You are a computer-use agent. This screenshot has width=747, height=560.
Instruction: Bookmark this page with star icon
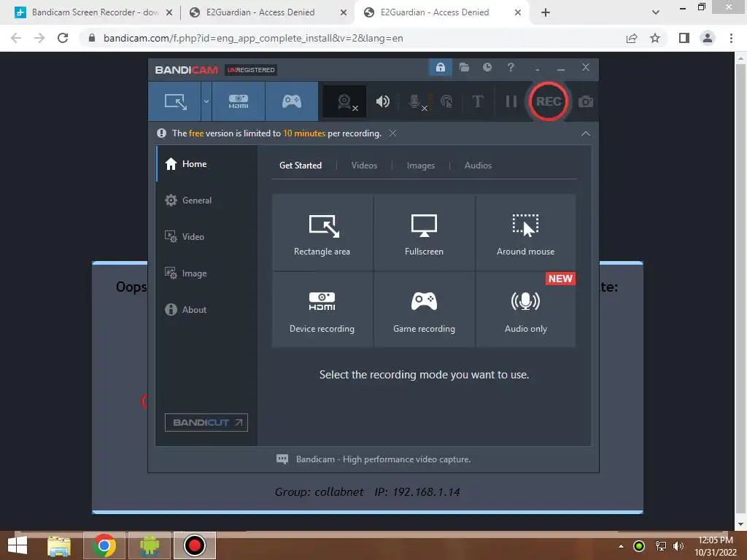click(x=655, y=38)
